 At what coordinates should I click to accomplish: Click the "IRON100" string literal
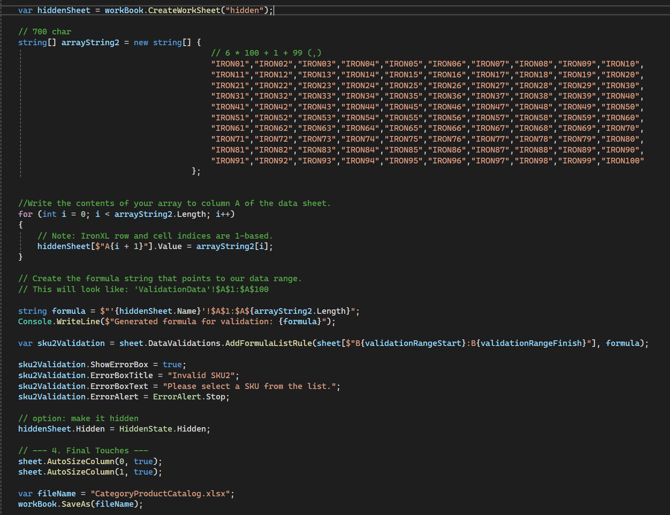[623, 161]
